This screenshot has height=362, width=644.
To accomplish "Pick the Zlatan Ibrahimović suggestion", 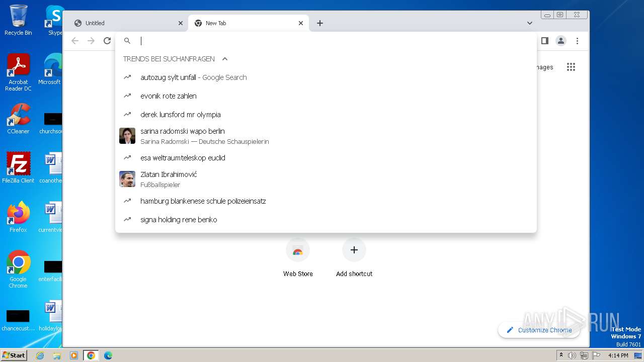I will point(326,179).
